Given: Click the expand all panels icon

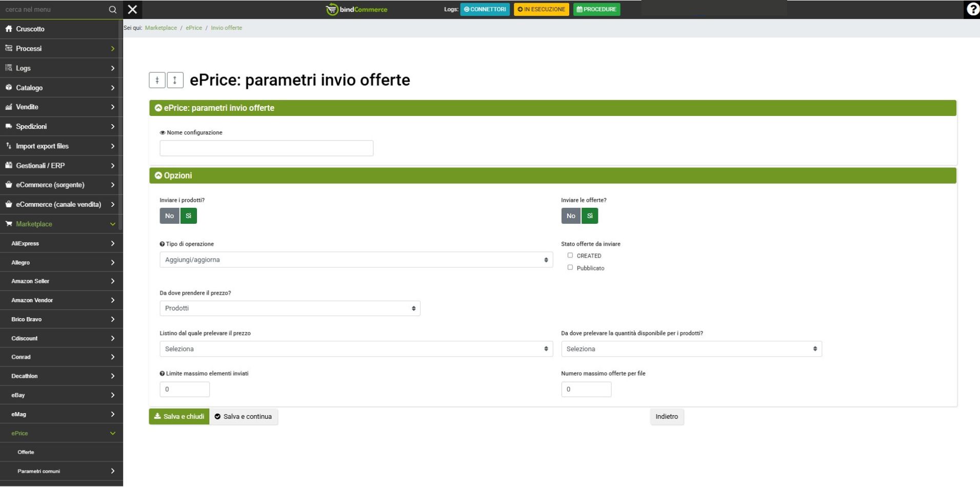Looking at the screenshot, I should click(x=175, y=80).
